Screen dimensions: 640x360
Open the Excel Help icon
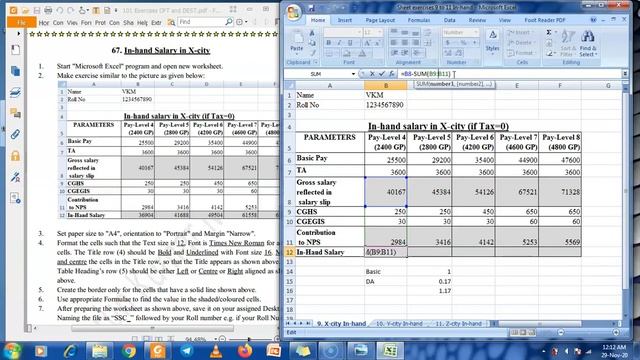click(593, 20)
